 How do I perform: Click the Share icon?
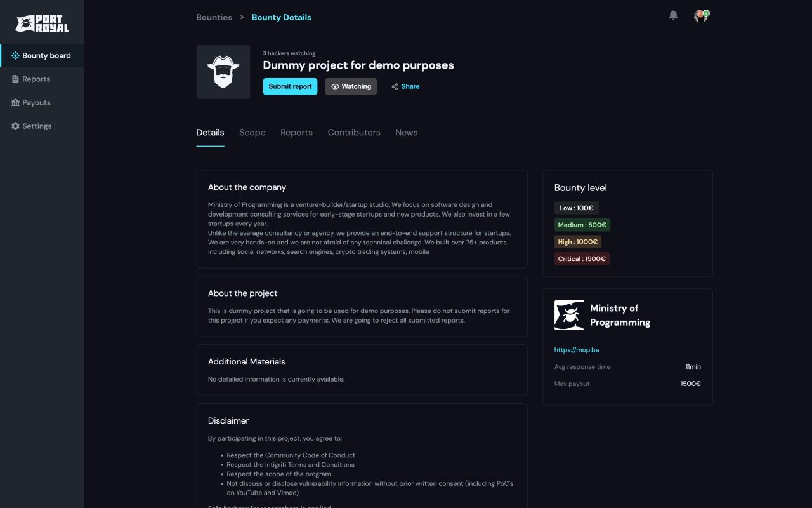coord(395,86)
